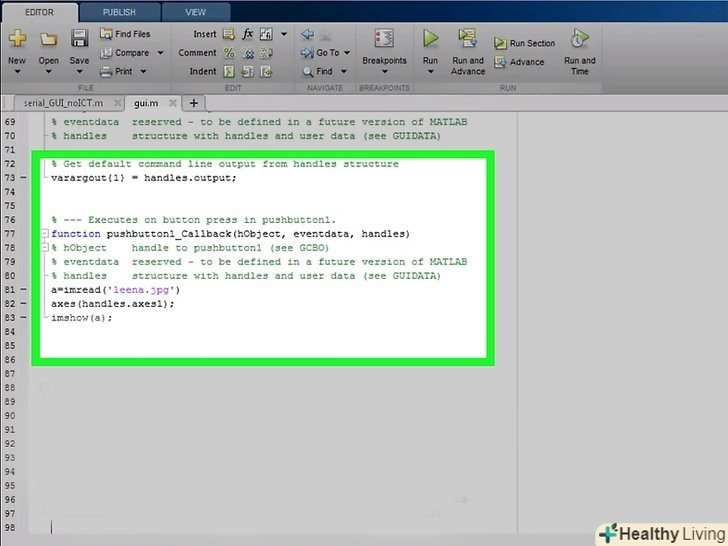
Task: Click the function pushbutton1_Callback declaration line
Action: (x=231, y=234)
